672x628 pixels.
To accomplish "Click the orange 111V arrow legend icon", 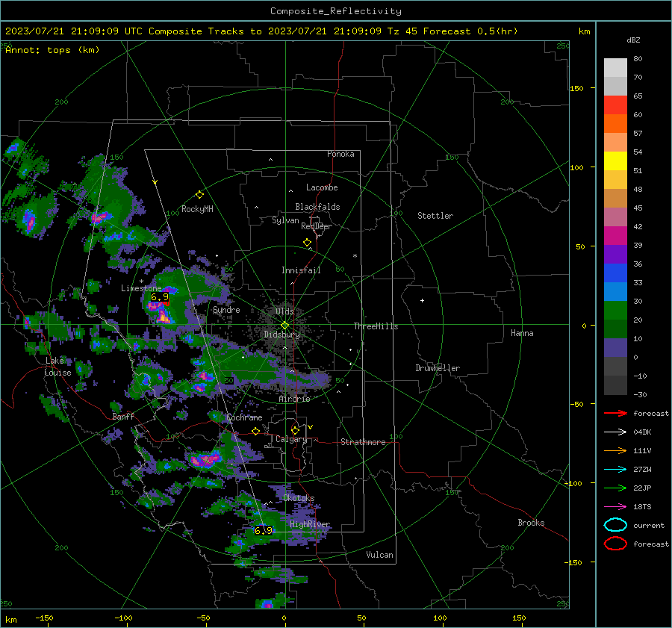I will [615, 450].
